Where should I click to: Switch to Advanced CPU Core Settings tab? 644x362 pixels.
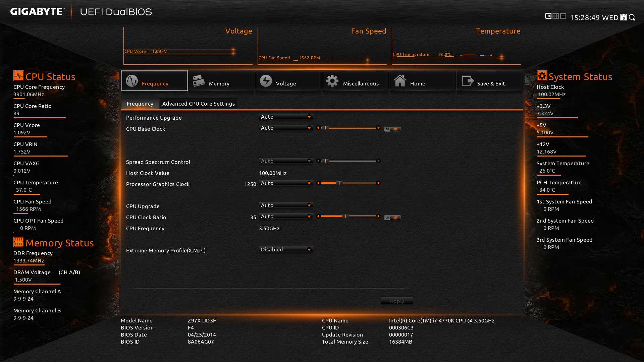click(x=199, y=104)
